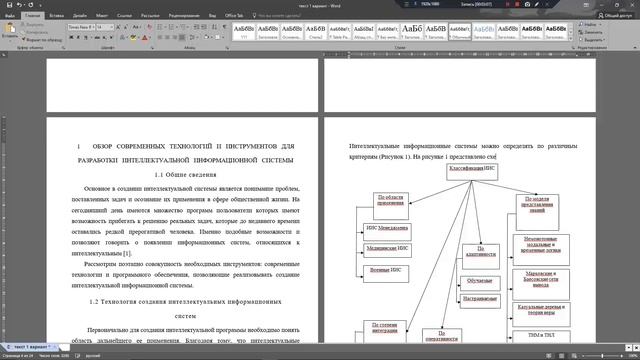The image size is (640, 360).
Task: Collapse the ribbon
Action: [x=635, y=48]
